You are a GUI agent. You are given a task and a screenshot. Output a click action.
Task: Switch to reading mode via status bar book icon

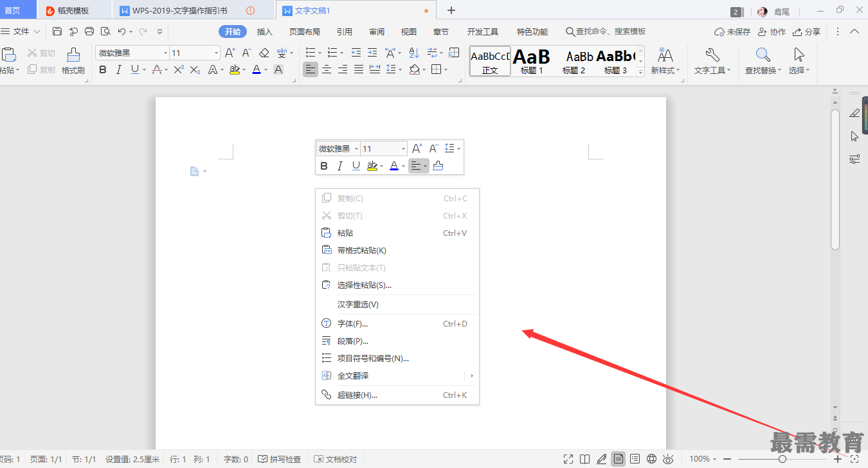tap(584, 459)
